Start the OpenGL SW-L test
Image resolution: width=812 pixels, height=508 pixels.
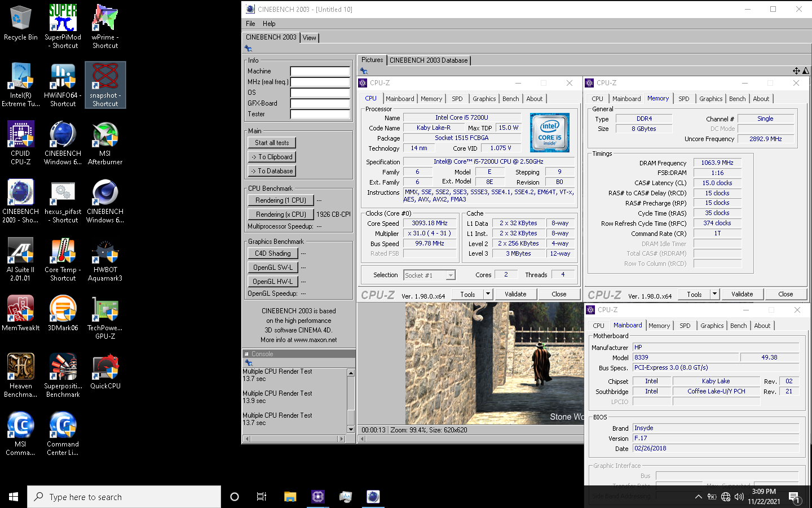click(272, 268)
